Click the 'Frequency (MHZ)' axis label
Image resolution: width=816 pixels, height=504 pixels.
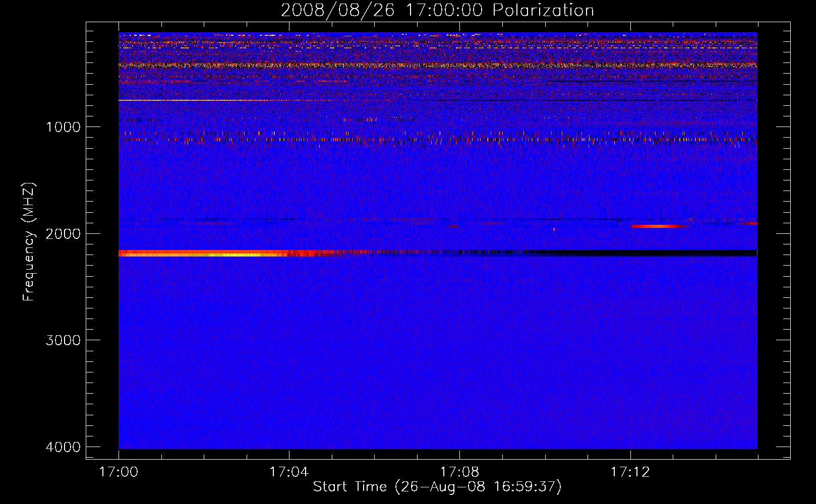[29, 242]
